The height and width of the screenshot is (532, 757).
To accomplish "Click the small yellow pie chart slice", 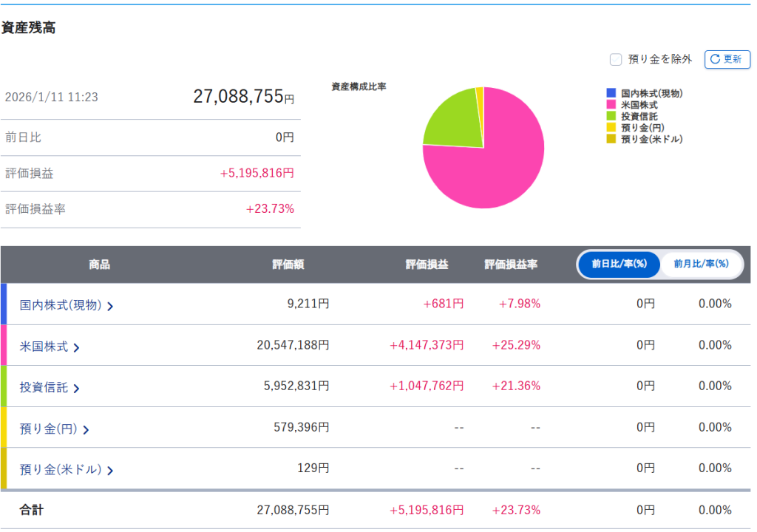I will click(x=480, y=92).
